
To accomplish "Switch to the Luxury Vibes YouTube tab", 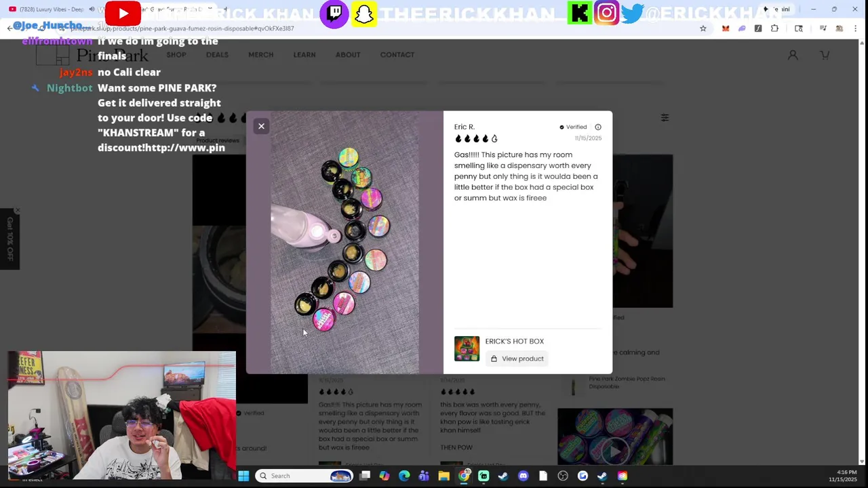I will (x=51, y=9).
